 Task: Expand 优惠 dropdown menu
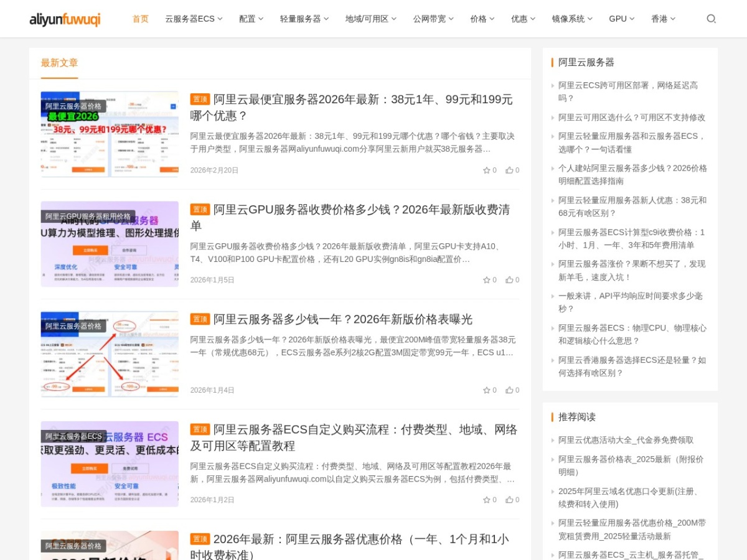click(x=523, y=19)
